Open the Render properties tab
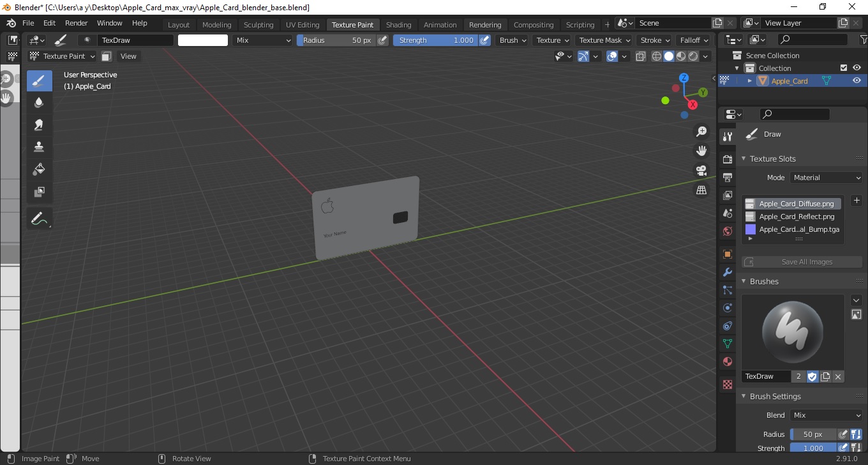 pos(727,159)
